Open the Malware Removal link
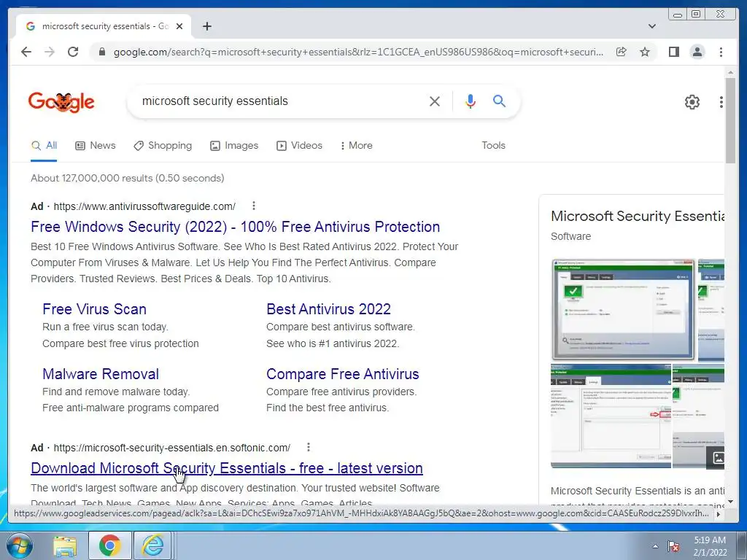747x560 pixels. 101,374
